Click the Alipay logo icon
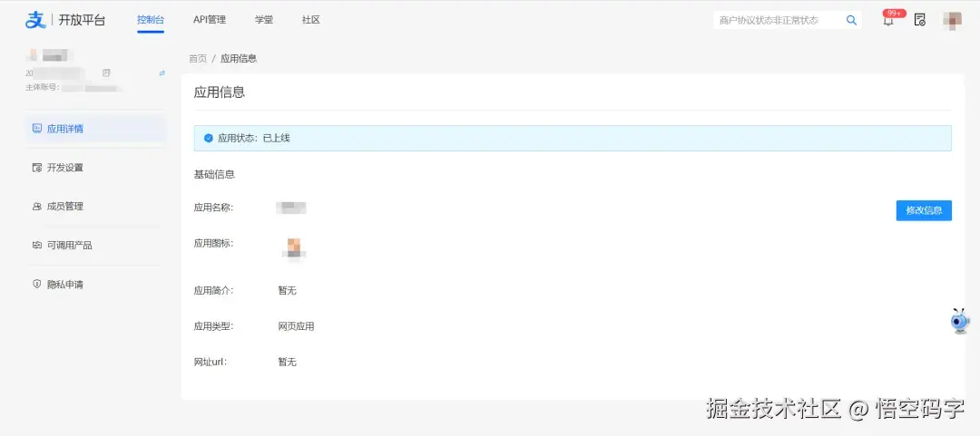Viewport: 980px width, 436px height. (35, 20)
